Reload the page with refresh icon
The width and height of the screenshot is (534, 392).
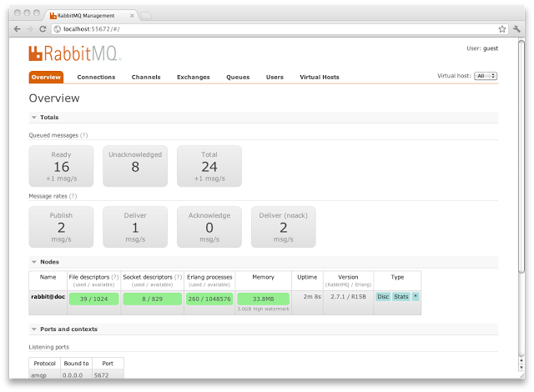pyautogui.click(x=43, y=29)
